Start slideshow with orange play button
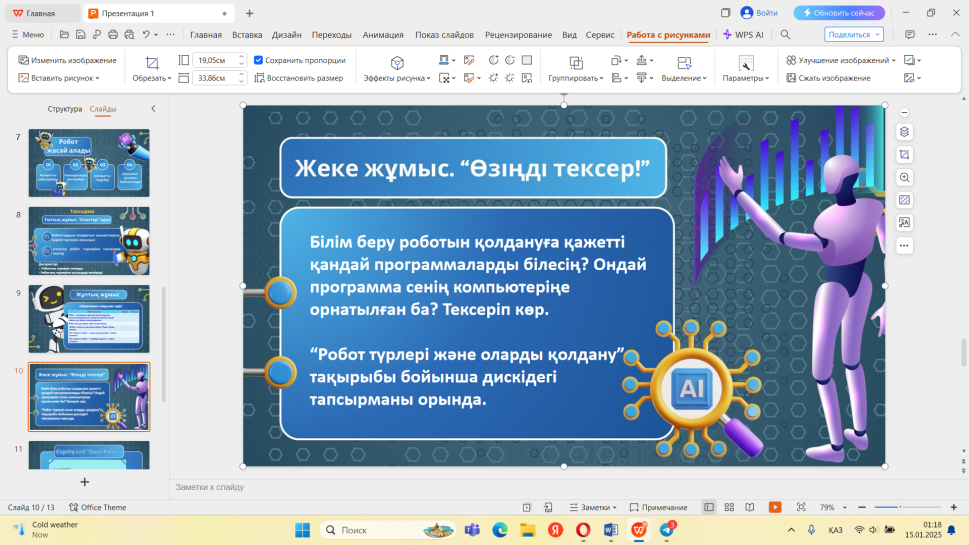This screenshot has height=545, width=969. [774, 507]
